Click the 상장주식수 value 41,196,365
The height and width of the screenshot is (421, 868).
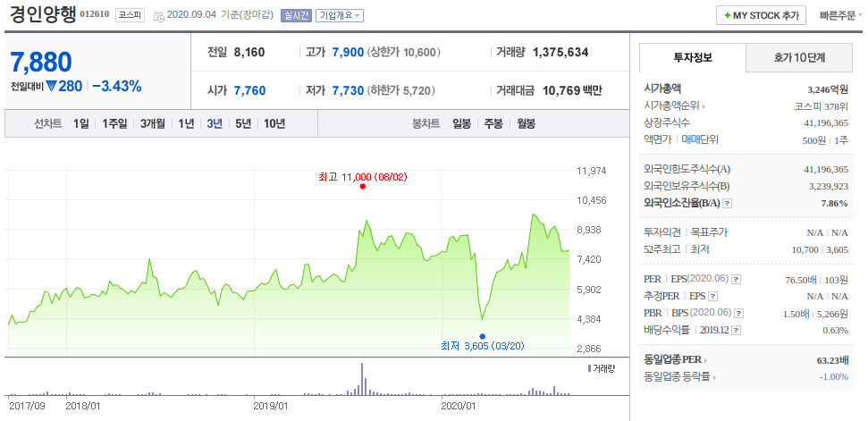[825, 122]
